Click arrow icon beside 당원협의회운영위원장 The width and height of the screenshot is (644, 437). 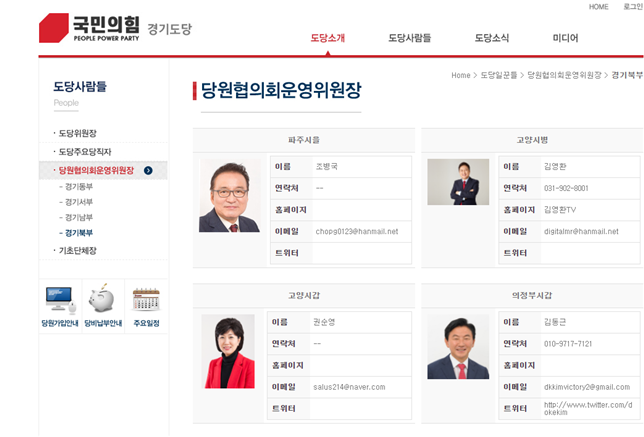[148, 171]
